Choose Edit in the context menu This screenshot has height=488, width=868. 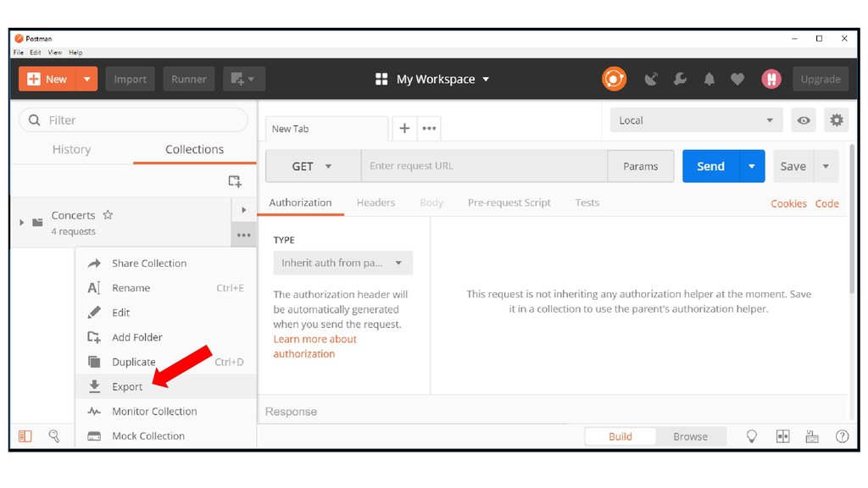pos(165,313)
